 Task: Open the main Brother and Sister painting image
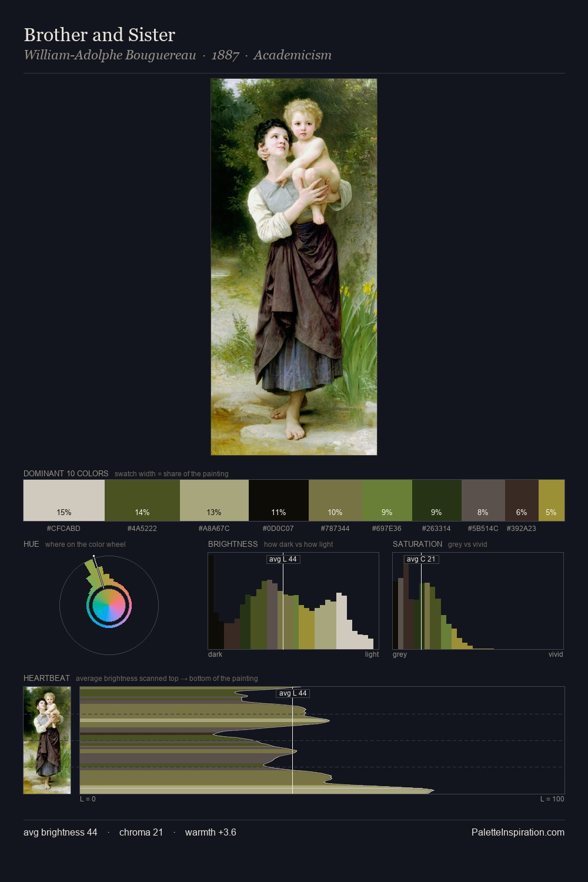tap(294, 267)
